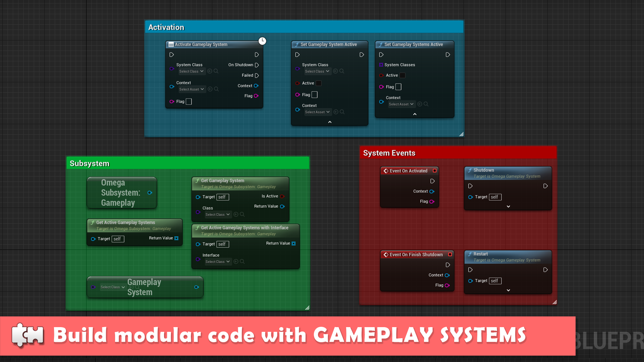Click the self field on Restart Target
This screenshot has width=644, height=362.
(495, 281)
